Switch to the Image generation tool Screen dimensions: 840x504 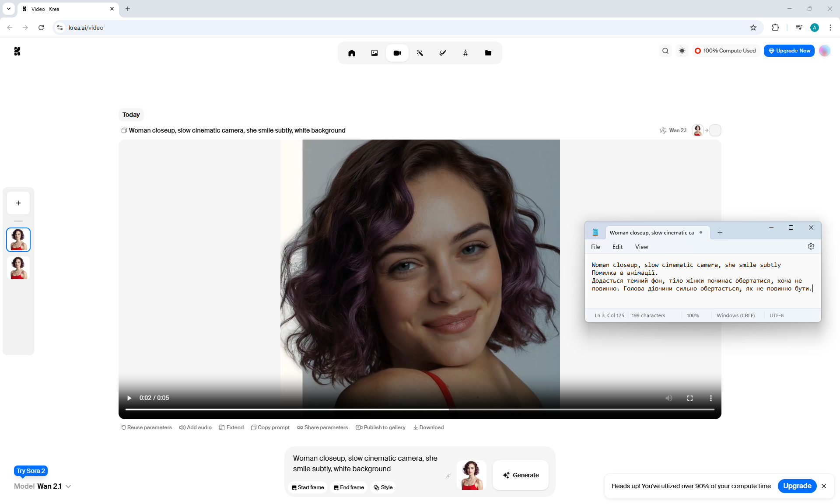tap(374, 53)
